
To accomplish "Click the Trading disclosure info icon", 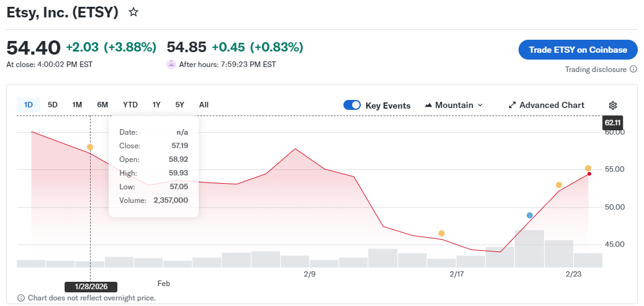I will click(633, 70).
